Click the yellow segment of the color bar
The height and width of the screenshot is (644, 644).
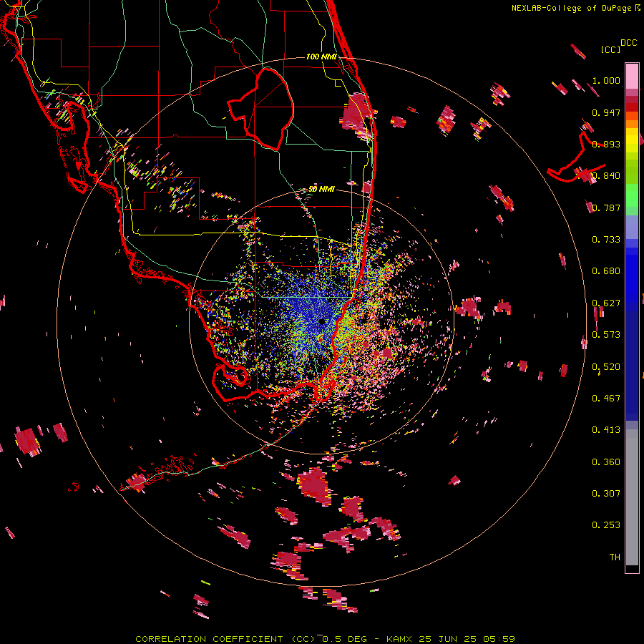click(632, 140)
